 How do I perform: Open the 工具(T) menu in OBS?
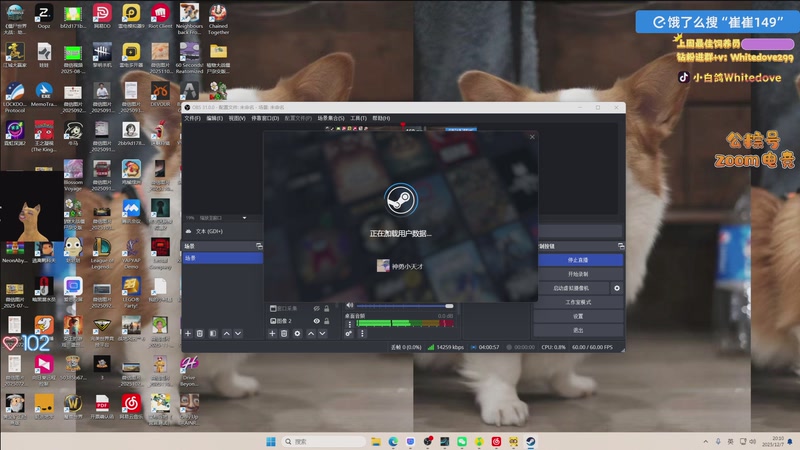coord(358,118)
